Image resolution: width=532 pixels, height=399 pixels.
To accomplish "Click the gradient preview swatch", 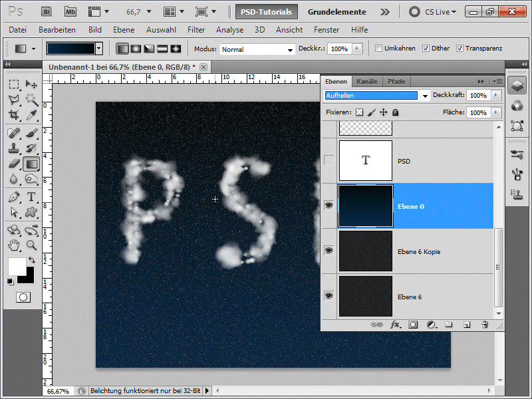I will [71, 49].
